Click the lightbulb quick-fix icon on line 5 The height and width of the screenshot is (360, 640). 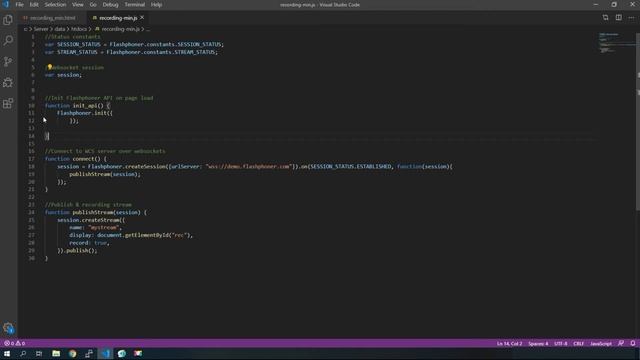[49, 67]
